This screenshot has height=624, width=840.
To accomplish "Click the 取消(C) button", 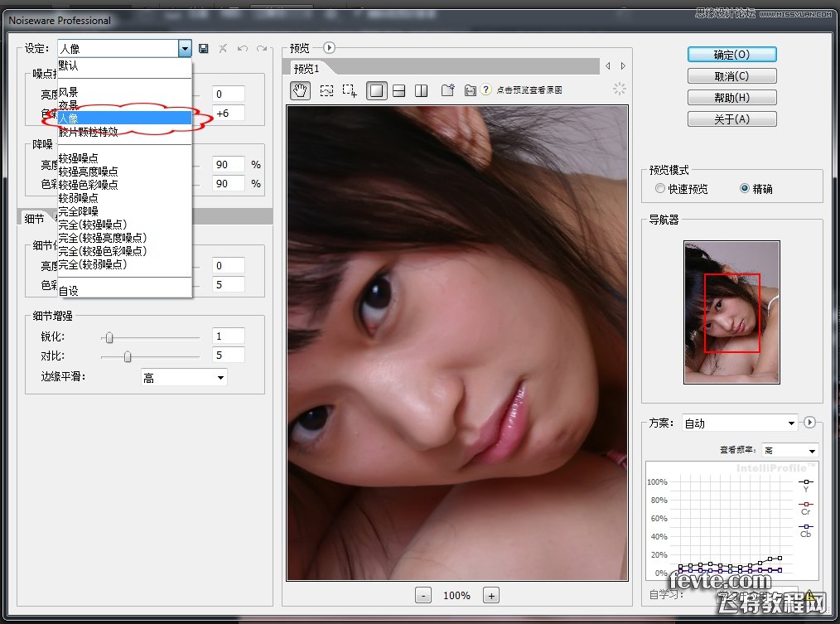I will click(731, 76).
